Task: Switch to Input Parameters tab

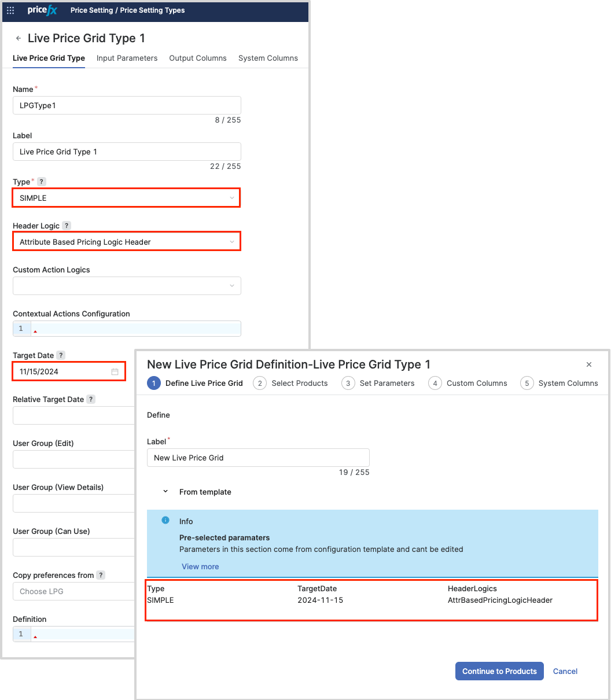Action: click(x=127, y=58)
